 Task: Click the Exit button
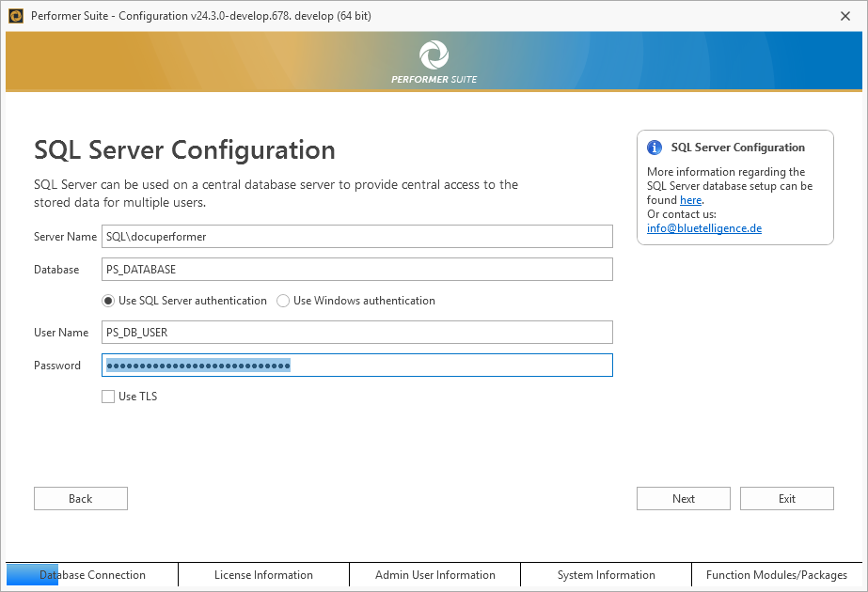pos(787,499)
